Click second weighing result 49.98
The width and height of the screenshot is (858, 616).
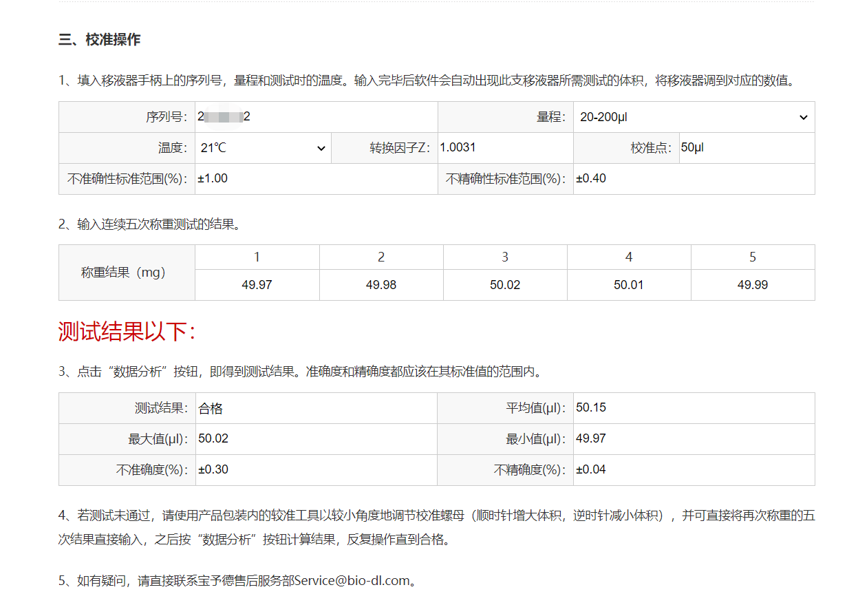[381, 285]
